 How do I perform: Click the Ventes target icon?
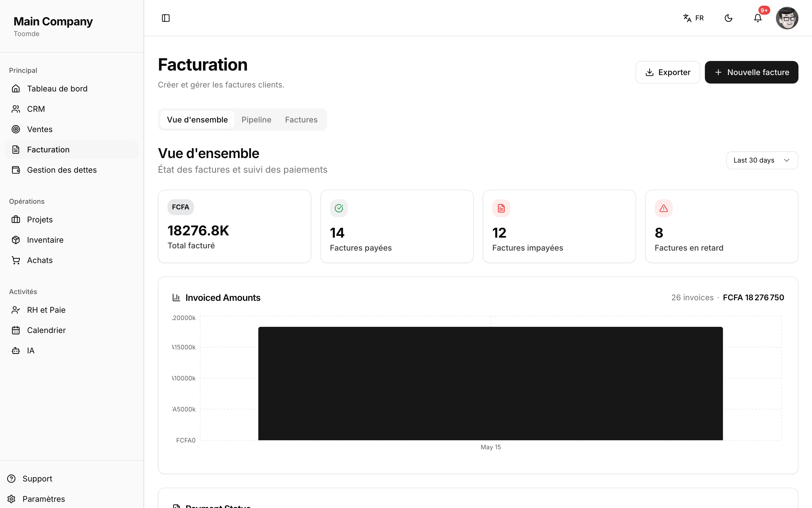(x=16, y=129)
